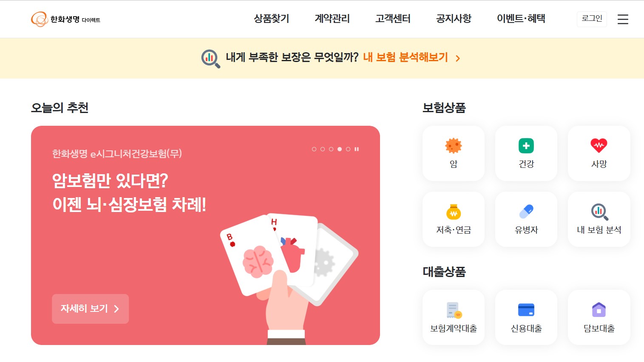Switch to the third carousel slide dot
This screenshot has width=644, height=362.
pos(331,149)
